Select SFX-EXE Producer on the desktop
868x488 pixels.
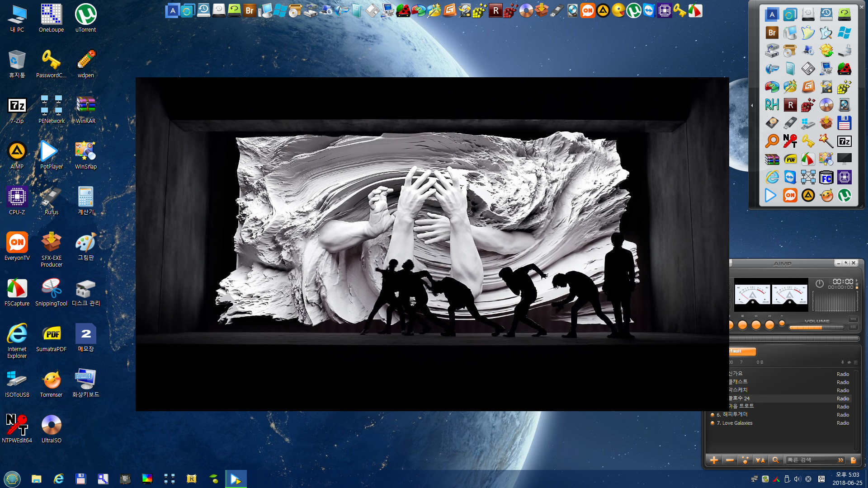coord(51,249)
